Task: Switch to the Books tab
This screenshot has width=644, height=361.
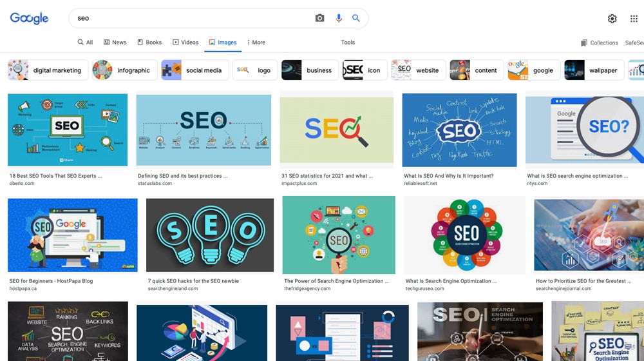Action: (149, 43)
